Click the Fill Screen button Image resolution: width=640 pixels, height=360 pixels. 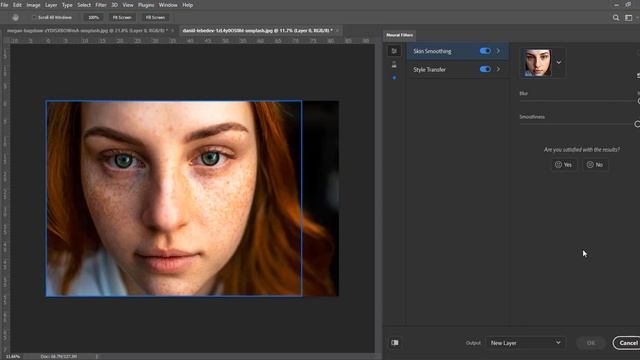pyautogui.click(x=155, y=18)
